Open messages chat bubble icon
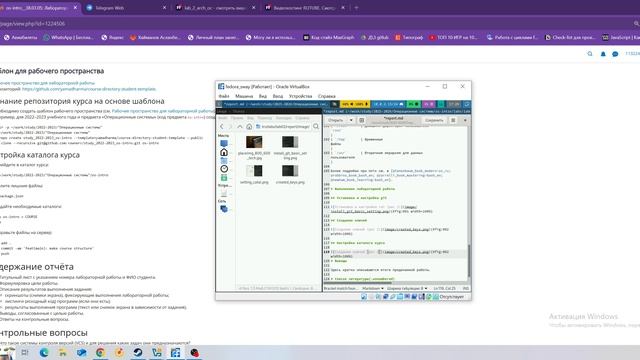 pos(615,54)
